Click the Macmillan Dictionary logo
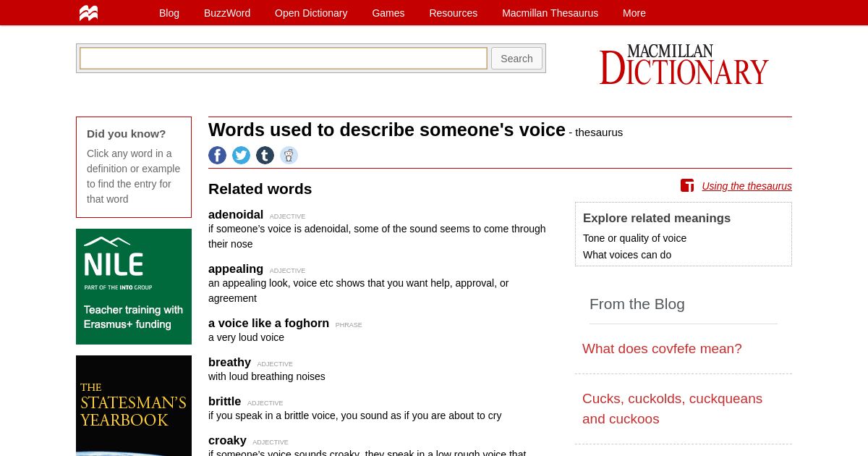Image resolution: width=868 pixels, height=456 pixels. click(684, 64)
